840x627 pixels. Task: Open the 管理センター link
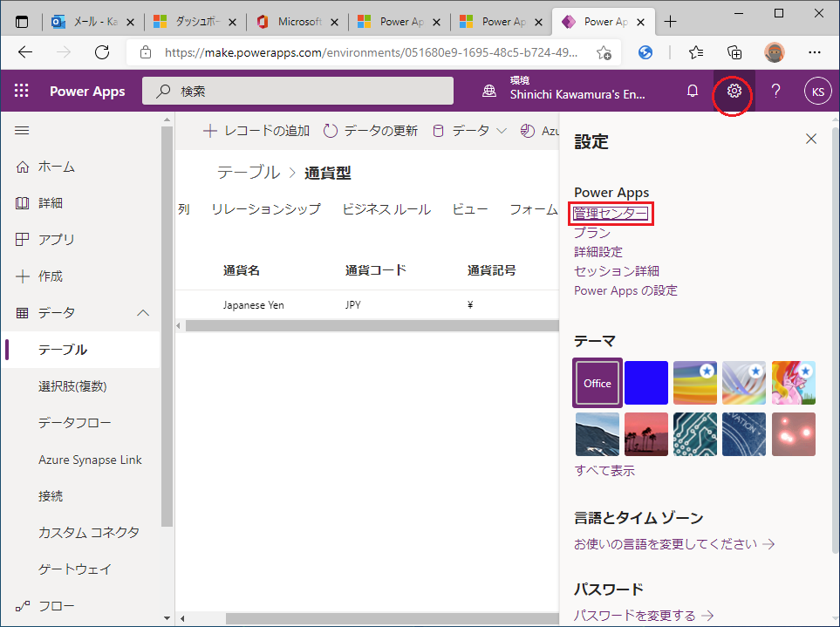tap(611, 214)
